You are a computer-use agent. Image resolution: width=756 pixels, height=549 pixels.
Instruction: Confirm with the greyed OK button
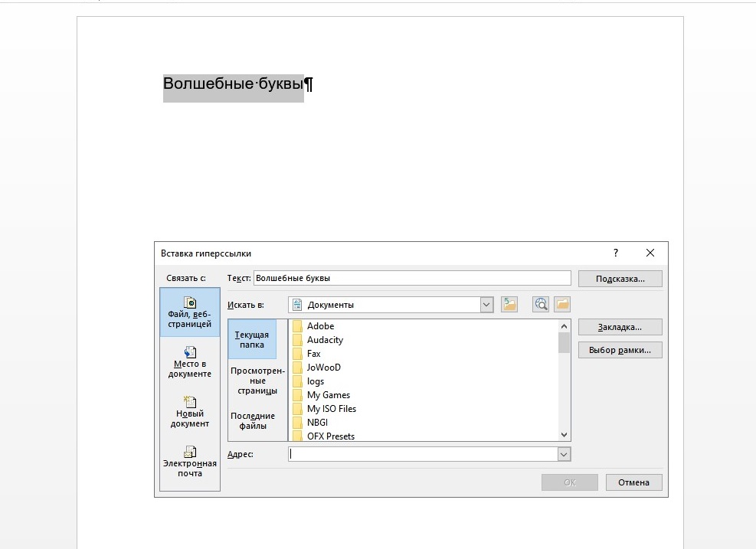[x=569, y=482]
